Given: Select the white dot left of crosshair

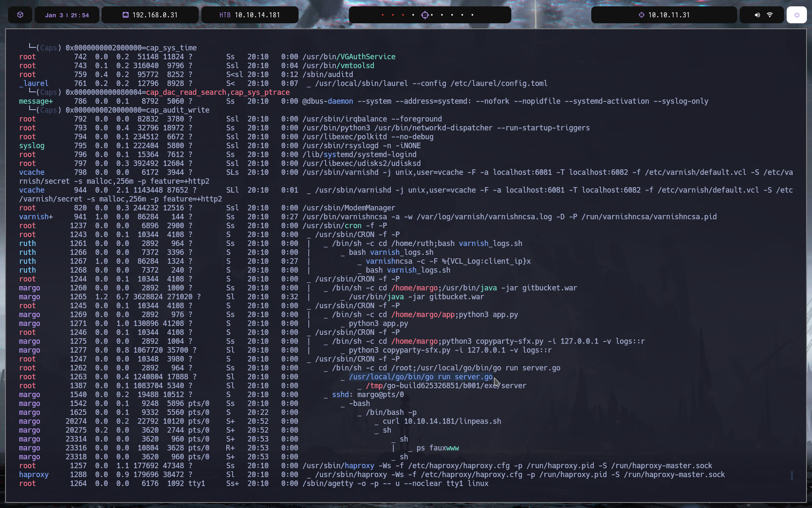Looking at the screenshot, I should tap(413, 15).
